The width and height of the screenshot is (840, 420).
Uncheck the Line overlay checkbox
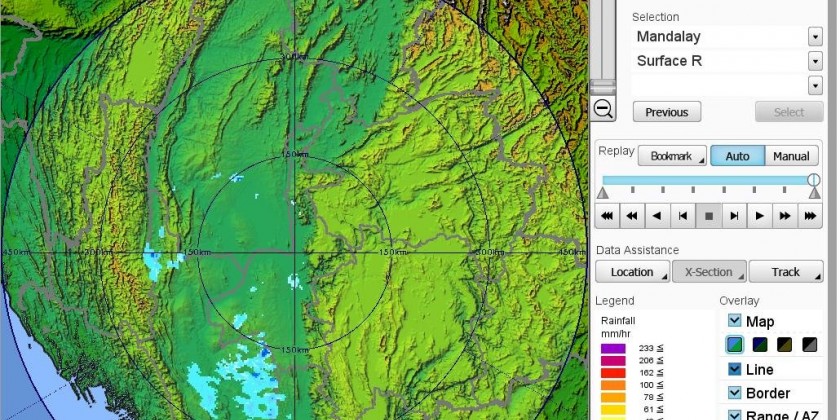click(x=734, y=369)
